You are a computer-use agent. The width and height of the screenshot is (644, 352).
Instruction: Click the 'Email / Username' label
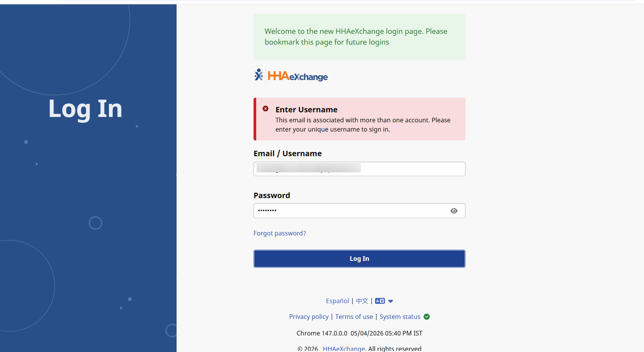[287, 153]
